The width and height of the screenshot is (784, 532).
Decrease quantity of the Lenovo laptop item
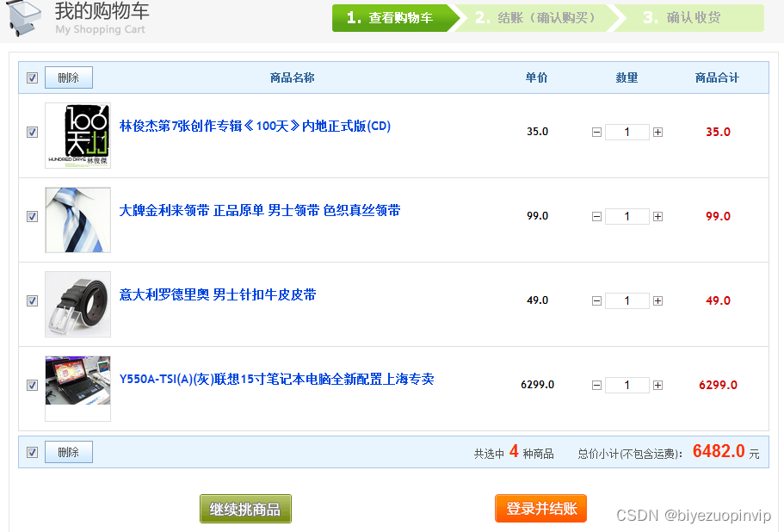coord(596,385)
